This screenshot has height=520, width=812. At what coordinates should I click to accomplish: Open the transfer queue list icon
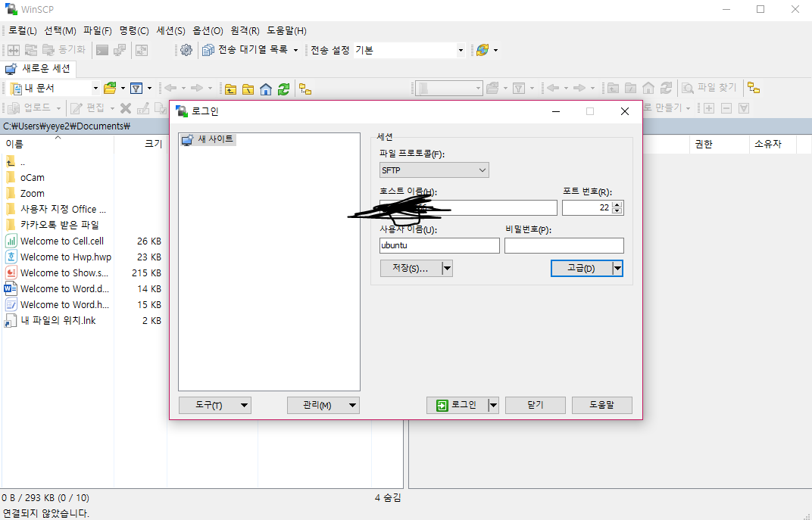[x=208, y=50]
